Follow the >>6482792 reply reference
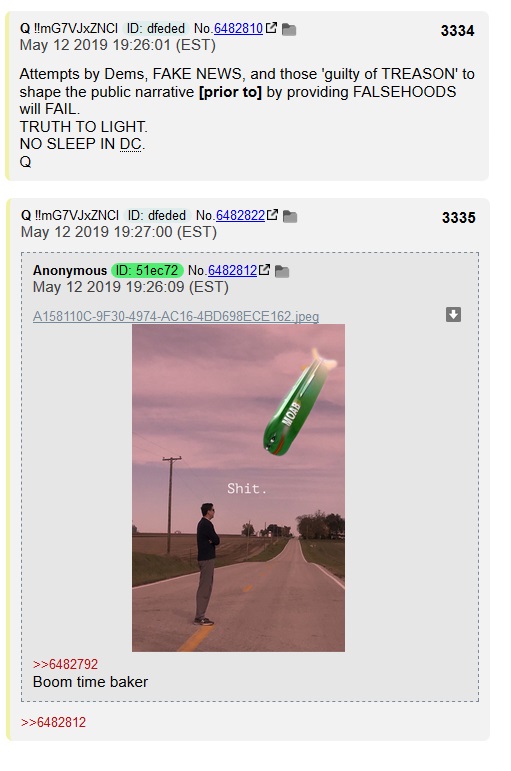This screenshot has width=511, height=771. (65, 664)
